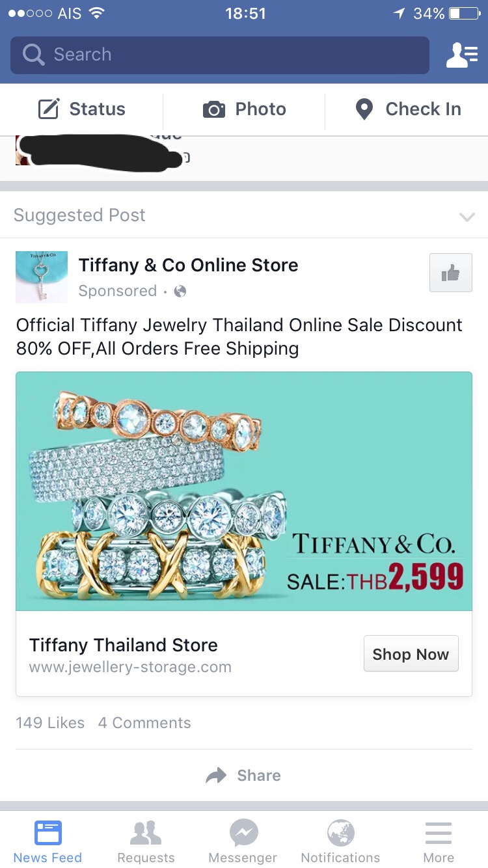Open Tiffany & Co Online Store page name
Viewport: 488px width, 868px height.
coord(188,265)
